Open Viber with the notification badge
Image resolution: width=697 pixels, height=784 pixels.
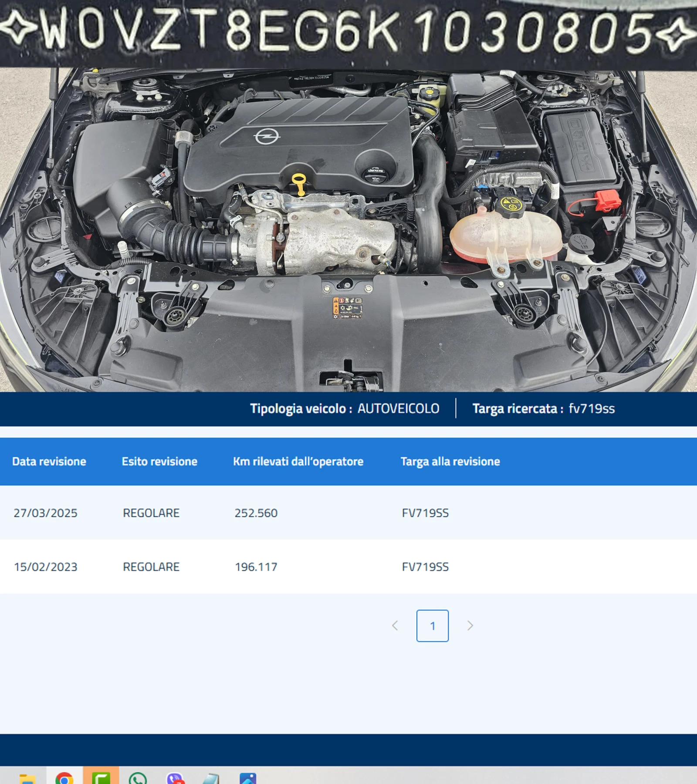pos(175,778)
